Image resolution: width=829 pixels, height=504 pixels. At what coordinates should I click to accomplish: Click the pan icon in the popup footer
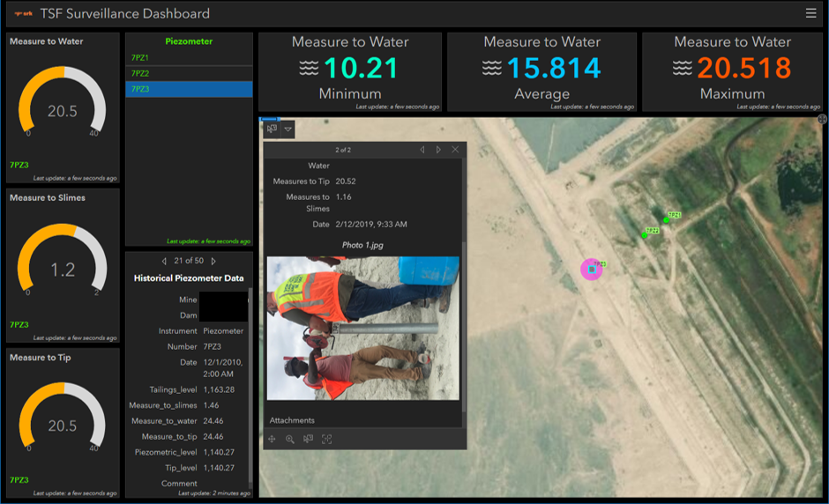pyautogui.click(x=273, y=439)
